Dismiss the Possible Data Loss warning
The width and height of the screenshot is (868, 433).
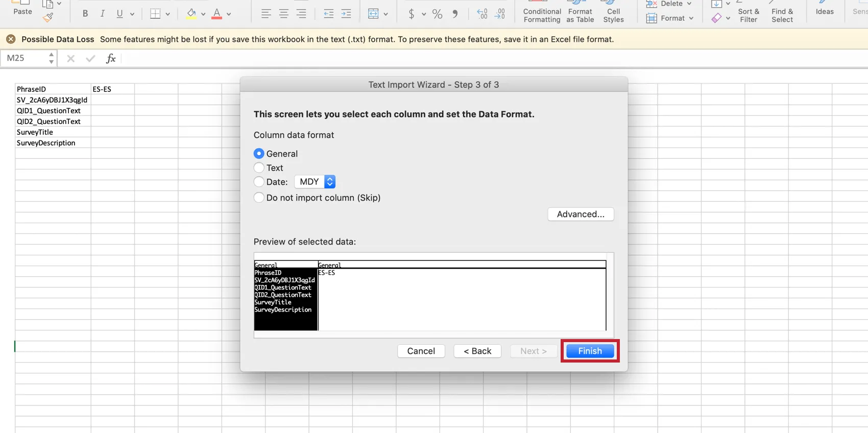11,39
